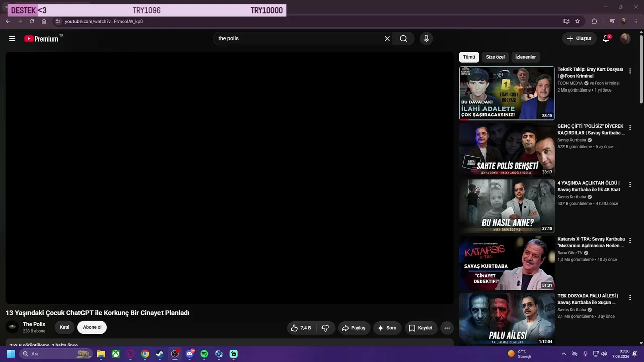Image resolution: width=644 pixels, height=362 pixels.
Task: Open YouTube notifications bell
Action: 607,38
